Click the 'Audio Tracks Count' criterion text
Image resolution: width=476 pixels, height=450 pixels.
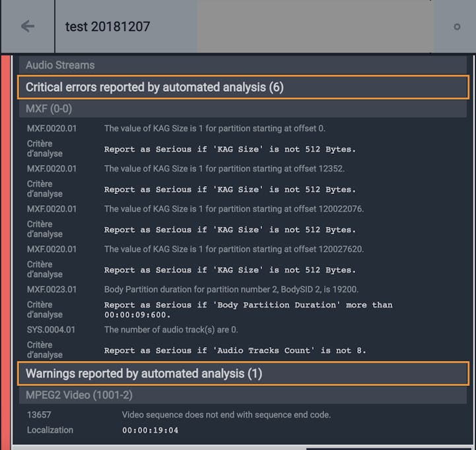[x=235, y=350]
